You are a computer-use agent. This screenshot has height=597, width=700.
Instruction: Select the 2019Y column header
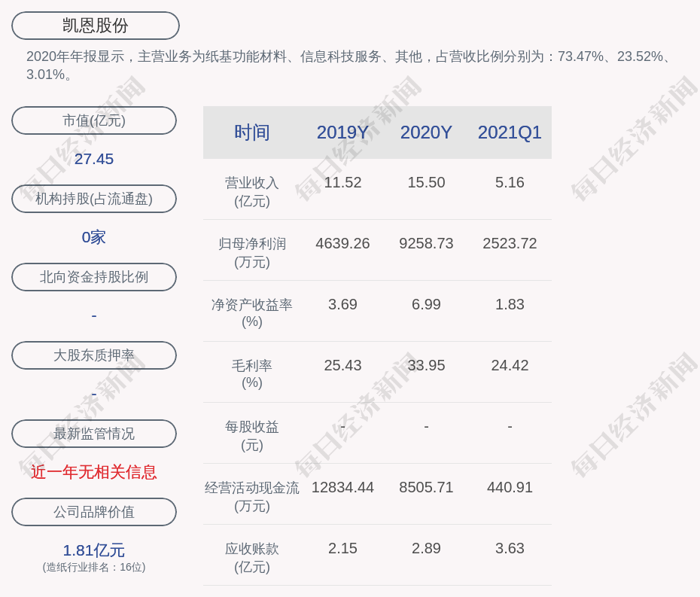(x=342, y=132)
